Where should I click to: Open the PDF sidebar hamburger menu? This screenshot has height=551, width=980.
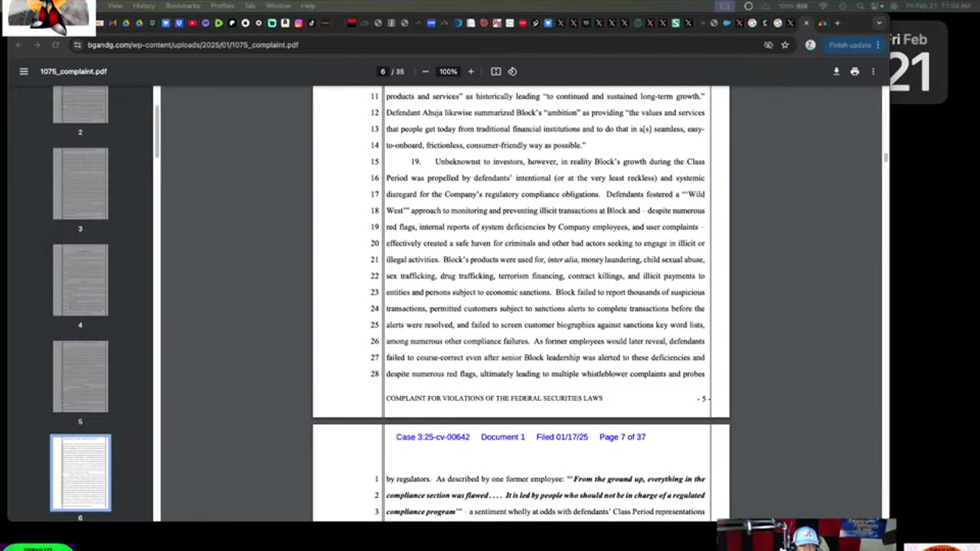point(24,71)
